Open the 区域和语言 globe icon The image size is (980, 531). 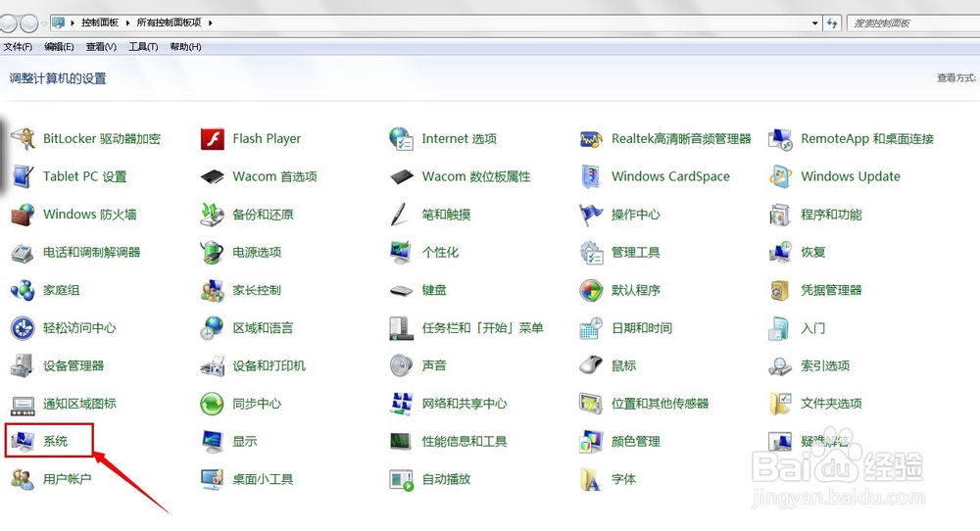point(213,328)
